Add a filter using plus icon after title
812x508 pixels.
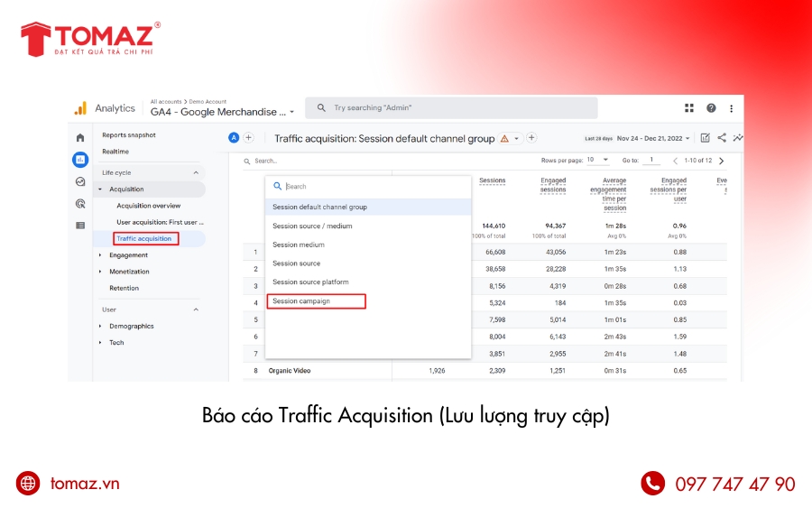(531, 138)
